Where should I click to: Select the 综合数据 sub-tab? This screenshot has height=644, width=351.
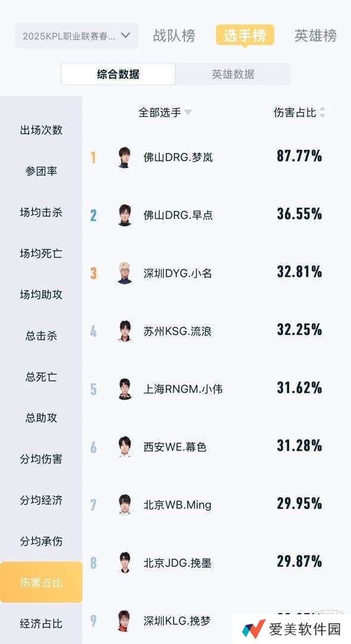point(118,75)
